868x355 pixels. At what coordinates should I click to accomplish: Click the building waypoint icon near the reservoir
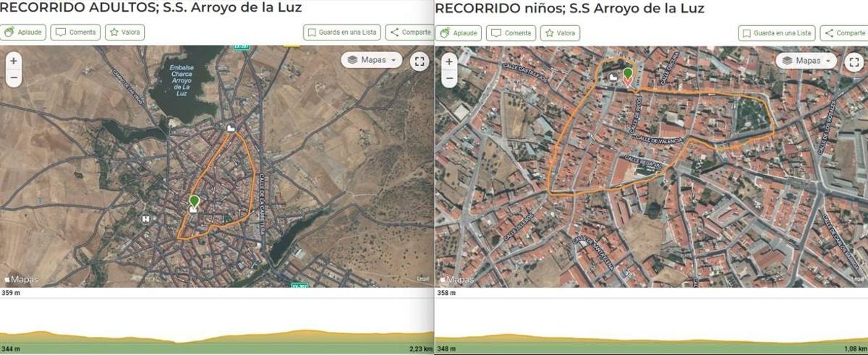[x=231, y=129]
